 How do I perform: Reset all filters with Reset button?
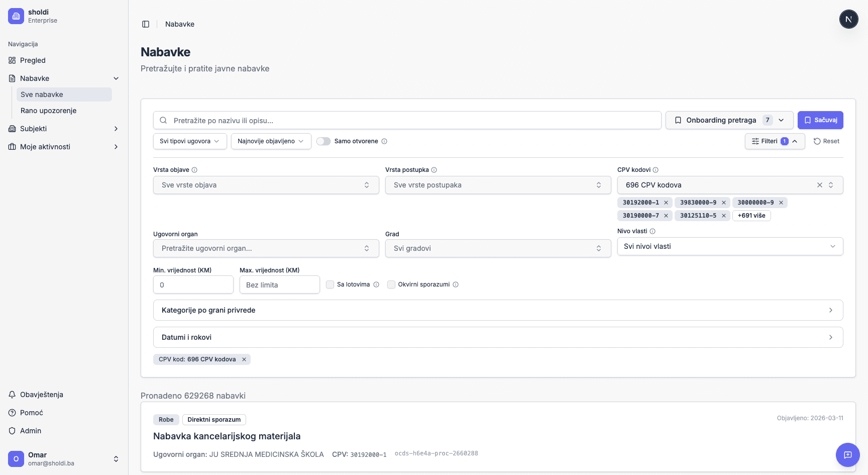826,141
